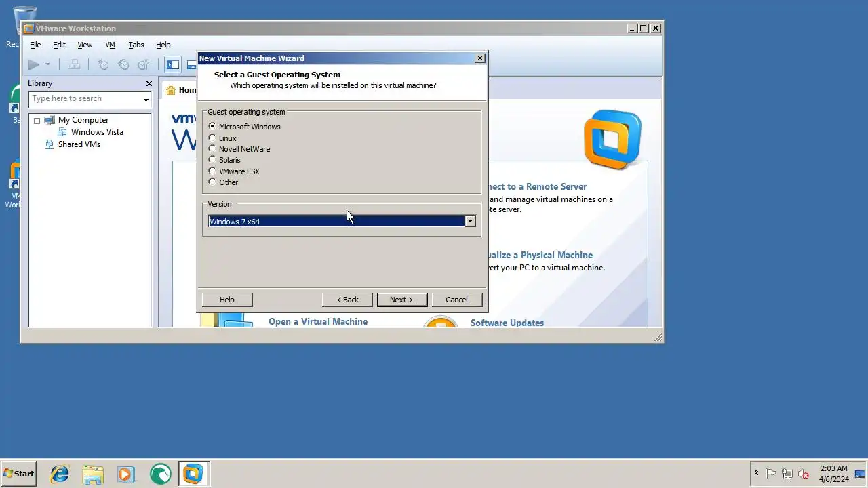
Task: Show hidden tray icons arrow
Action: [756, 473]
